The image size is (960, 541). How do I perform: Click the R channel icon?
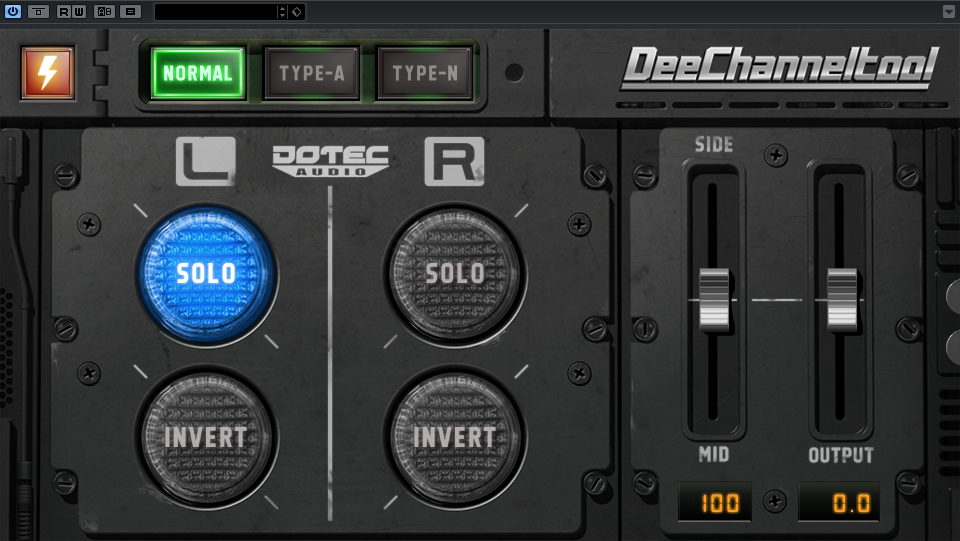[454, 161]
